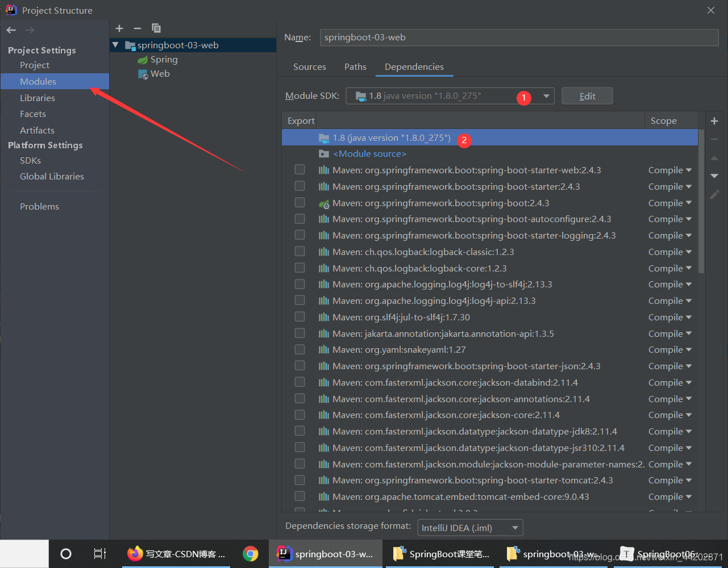Click the springboot-03-web module folder icon
The image size is (728, 568).
130,45
